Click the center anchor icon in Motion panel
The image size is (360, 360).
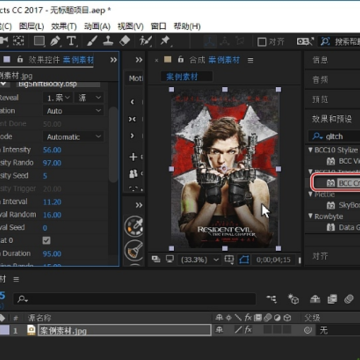coord(132,119)
